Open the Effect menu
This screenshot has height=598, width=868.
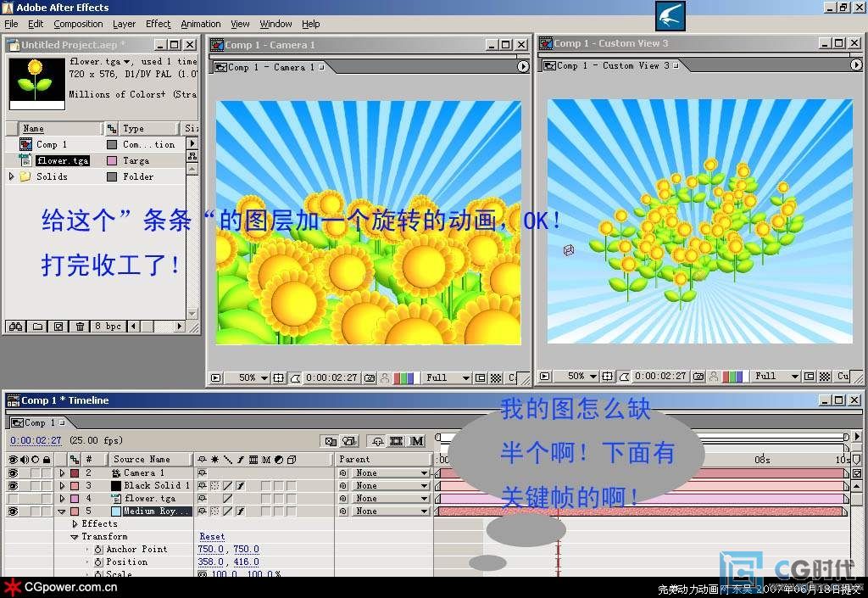(159, 24)
